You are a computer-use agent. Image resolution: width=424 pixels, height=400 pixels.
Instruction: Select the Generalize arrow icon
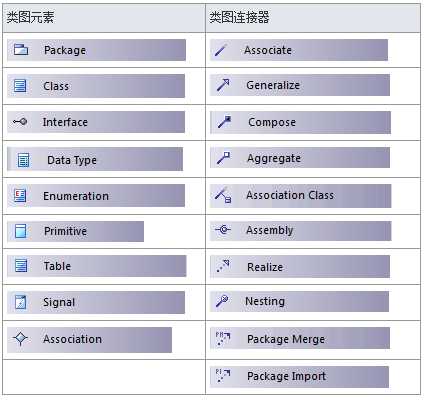[223, 85]
